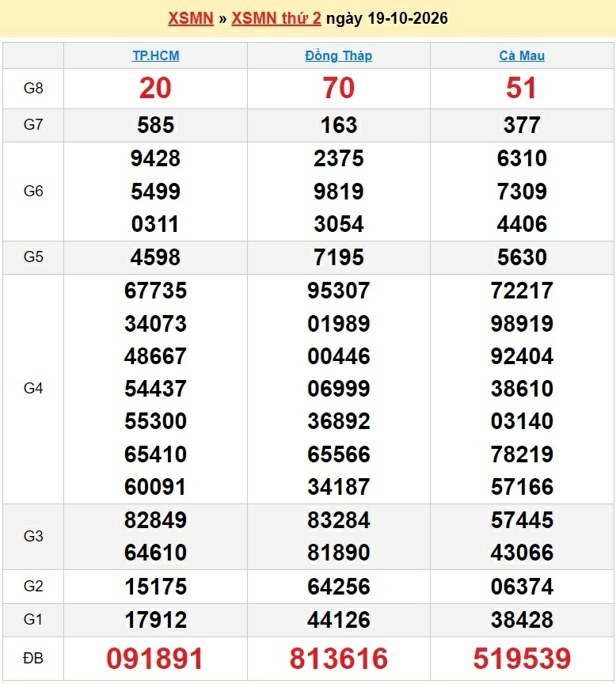Viewport: 616px width, 684px height.
Task: Select the G4 row label
Action: (33, 388)
